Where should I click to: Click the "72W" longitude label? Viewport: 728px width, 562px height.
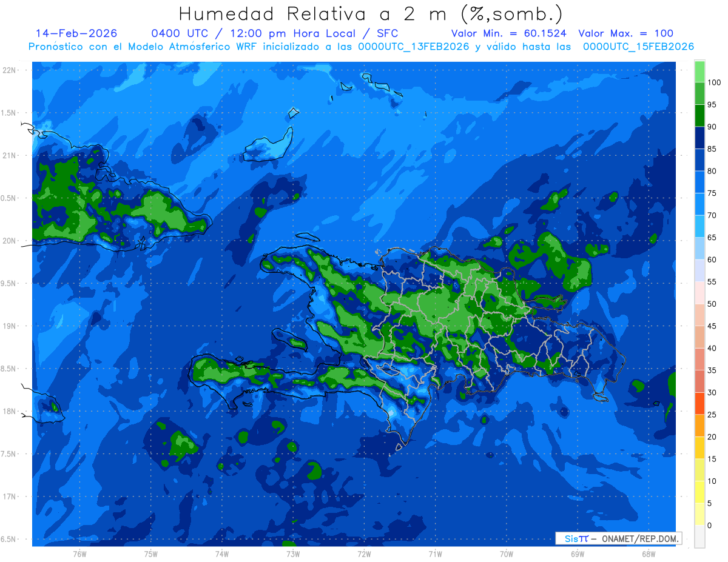[x=364, y=554]
